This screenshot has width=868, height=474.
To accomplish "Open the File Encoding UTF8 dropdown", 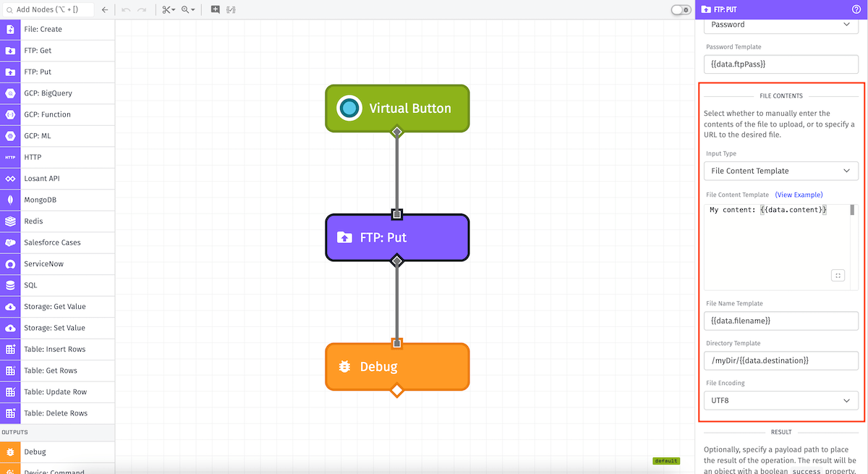I will 781,400.
